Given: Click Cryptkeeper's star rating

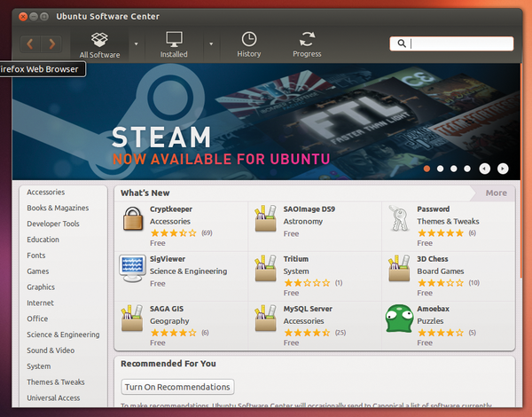Looking at the screenshot, I should 174,233.
